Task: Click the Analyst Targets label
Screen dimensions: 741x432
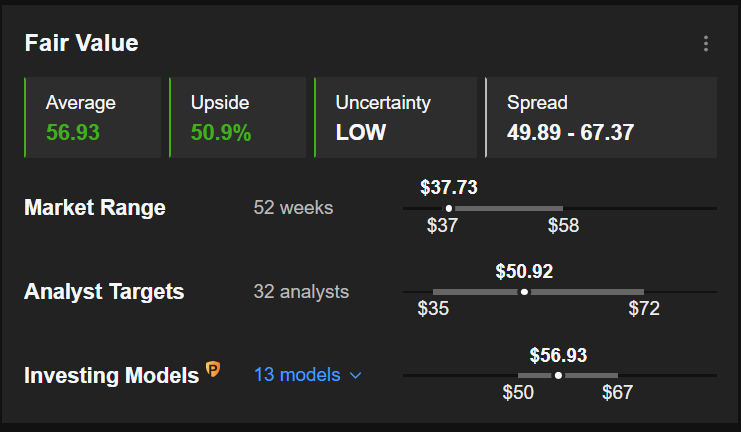Action: click(x=104, y=292)
